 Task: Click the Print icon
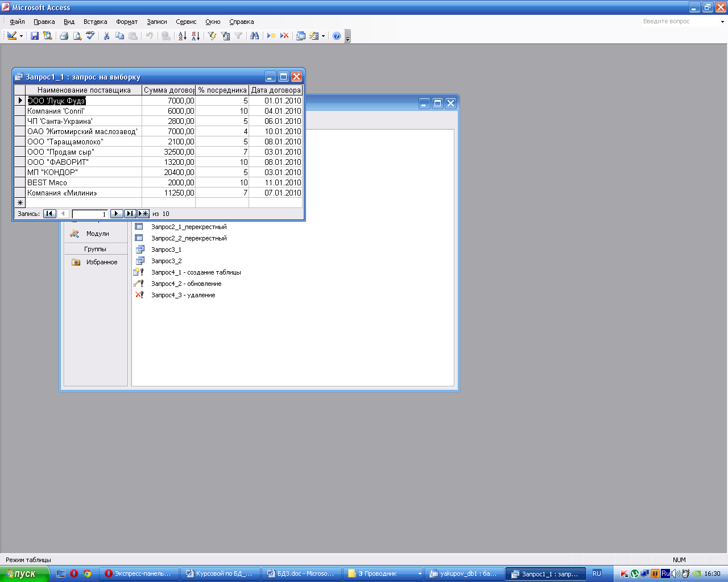[64, 36]
